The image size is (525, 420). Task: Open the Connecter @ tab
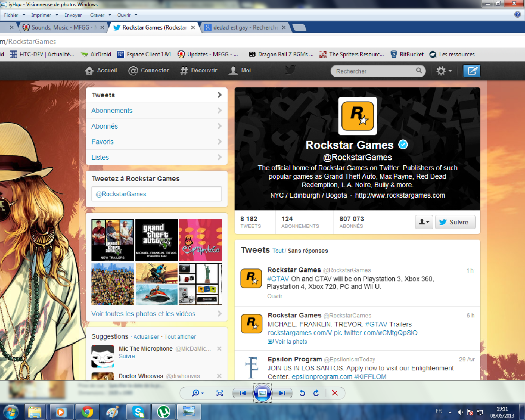(x=148, y=71)
